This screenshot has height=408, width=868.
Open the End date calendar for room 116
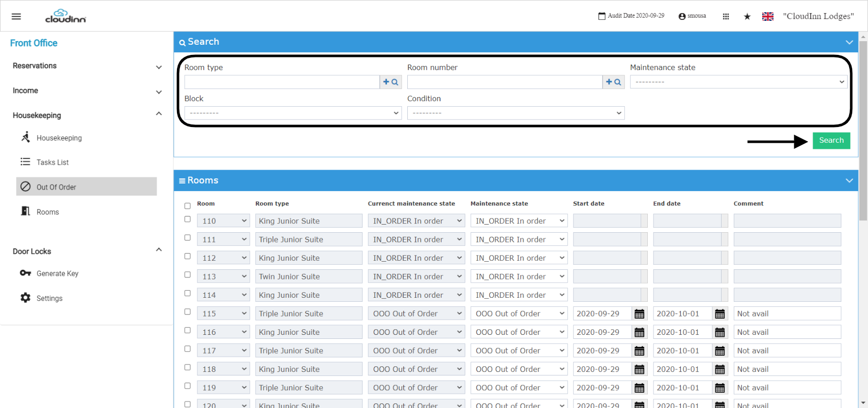click(x=720, y=332)
